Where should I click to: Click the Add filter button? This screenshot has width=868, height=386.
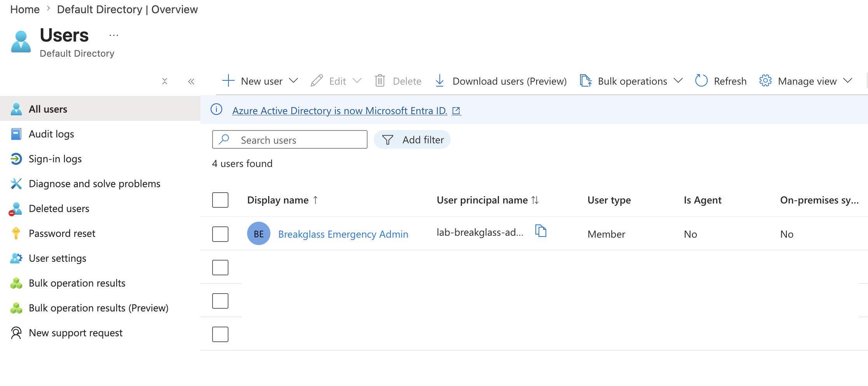pyautogui.click(x=412, y=139)
